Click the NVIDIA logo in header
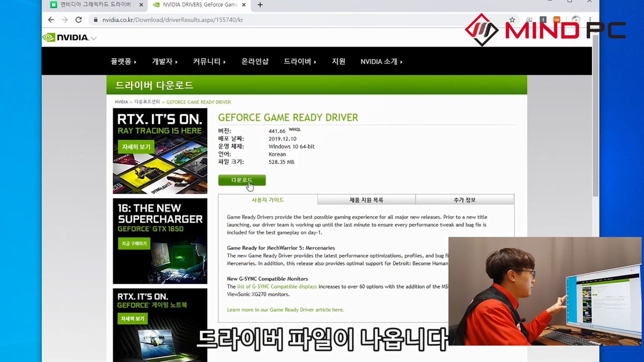The height and width of the screenshot is (362, 644). tap(66, 37)
